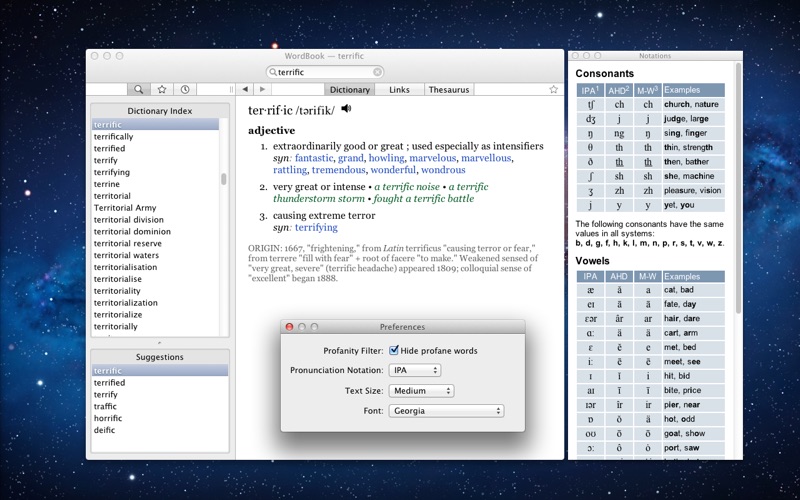Open the 'terrifying' synonym link
This screenshot has height=500, width=800.
tap(316, 228)
